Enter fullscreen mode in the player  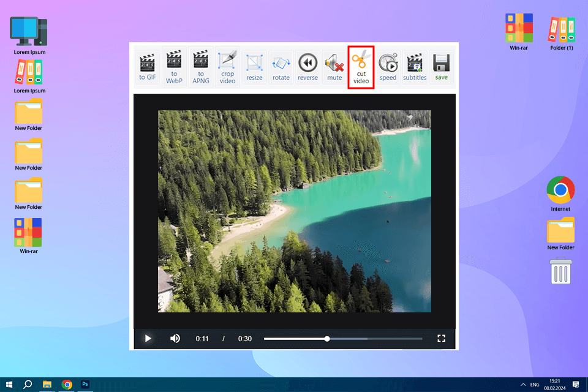point(442,339)
